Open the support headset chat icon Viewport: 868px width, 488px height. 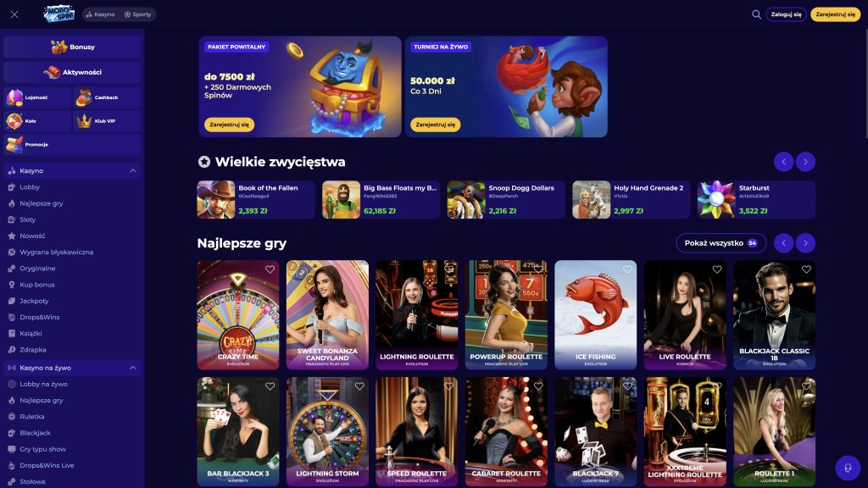coord(848,468)
